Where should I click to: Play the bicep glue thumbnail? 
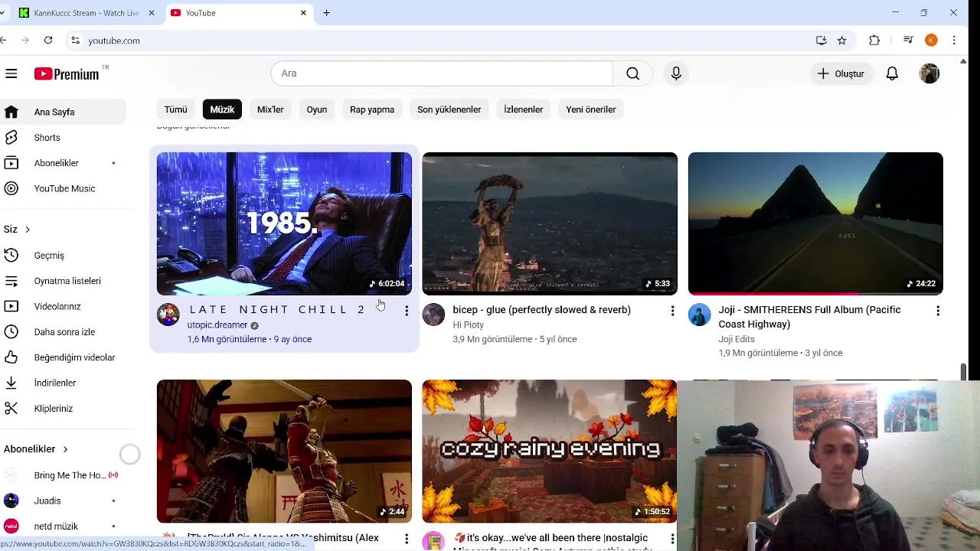pyautogui.click(x=550, y=223)
